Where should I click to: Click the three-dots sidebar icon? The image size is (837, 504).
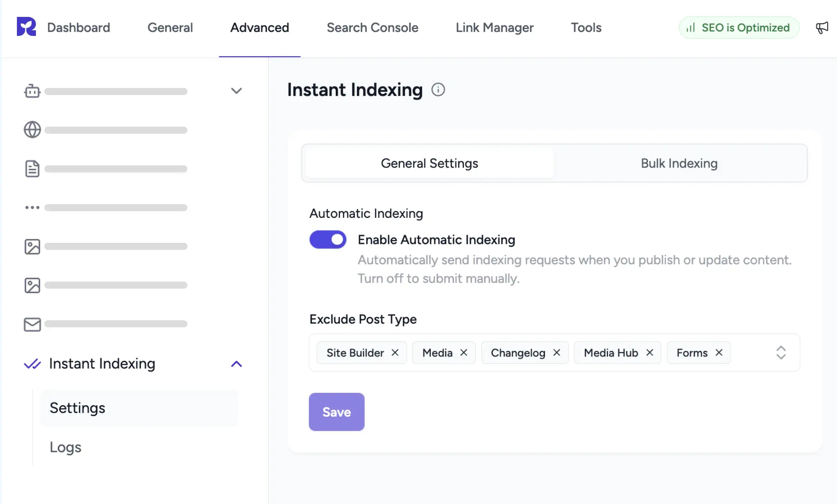32,207
